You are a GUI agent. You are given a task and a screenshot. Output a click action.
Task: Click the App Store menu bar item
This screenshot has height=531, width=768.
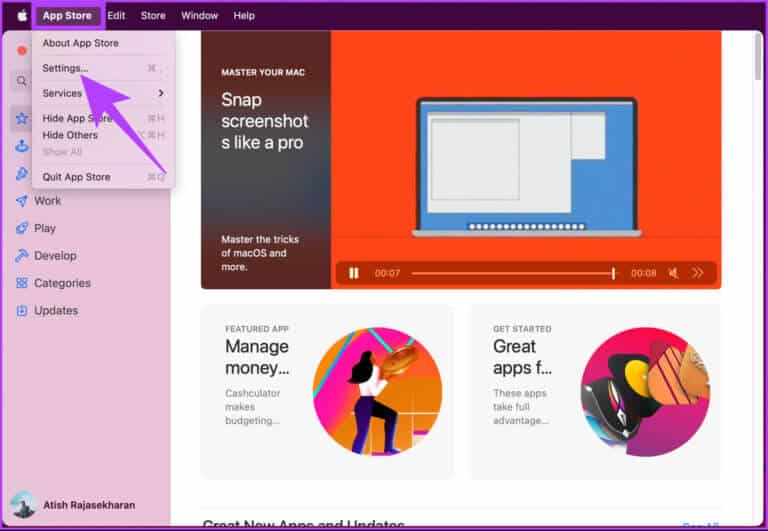[67, 16]
